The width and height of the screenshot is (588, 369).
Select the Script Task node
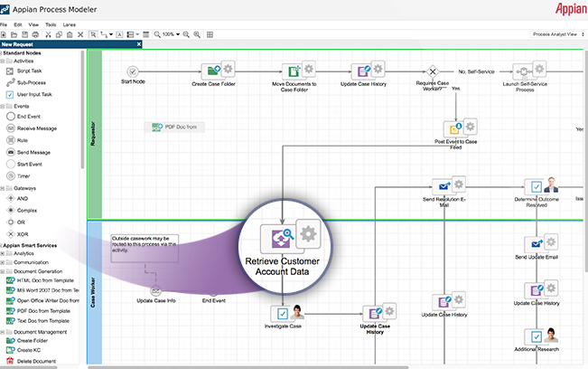coord(24,71)
